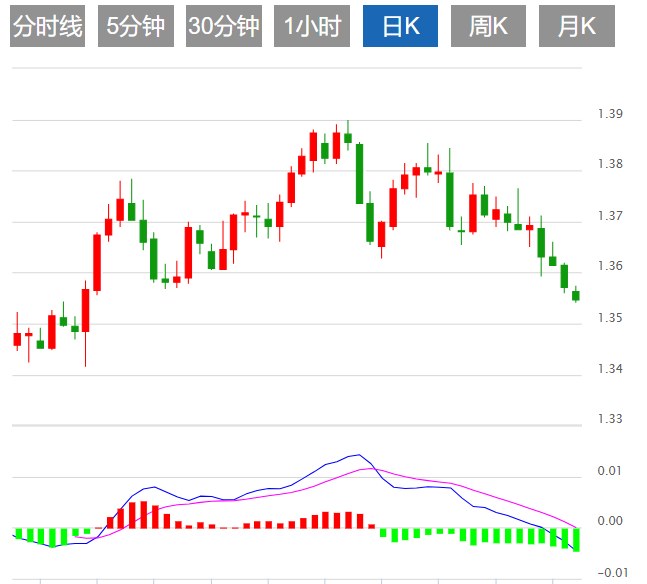Select the 5分钟 interval tab
The height and width of the screenshot is (584, 647).
point(136,26)
